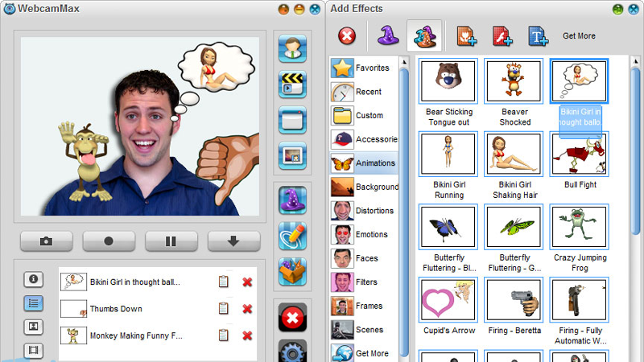Remove the Monkey Making Funny F... effect
This screenshot has height=362, width=644.
[247, 335]
